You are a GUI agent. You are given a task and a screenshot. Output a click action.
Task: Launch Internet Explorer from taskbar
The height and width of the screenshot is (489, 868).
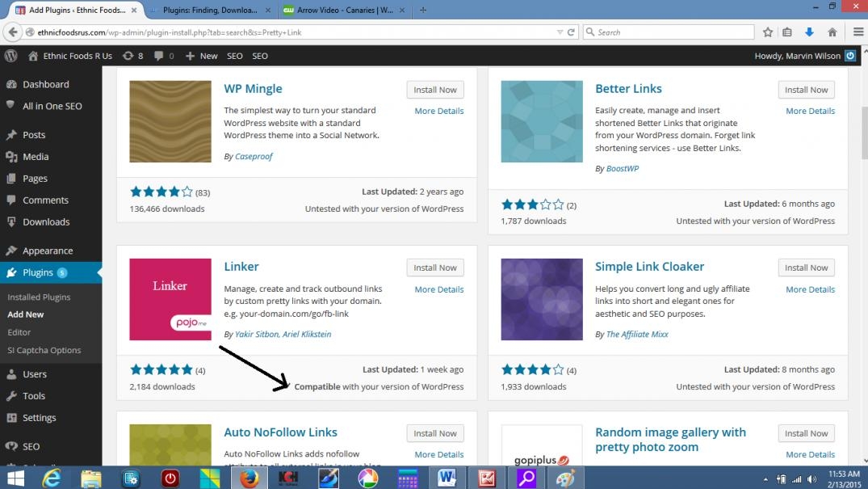(x=52, y=478)
